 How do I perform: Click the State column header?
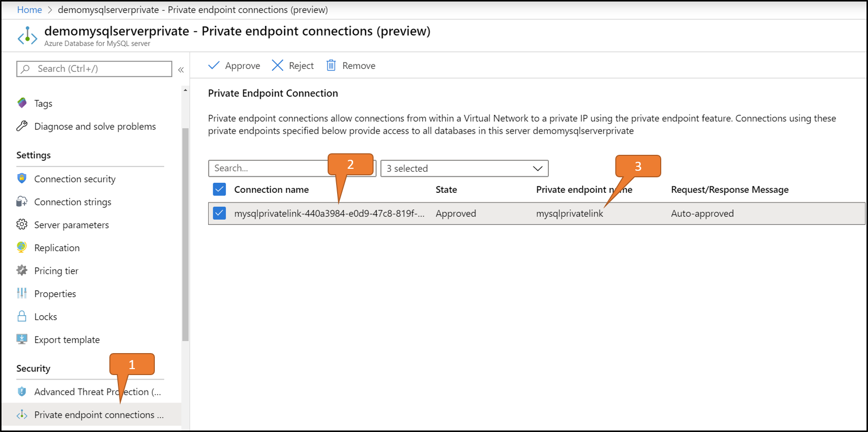tap(446, 190)
